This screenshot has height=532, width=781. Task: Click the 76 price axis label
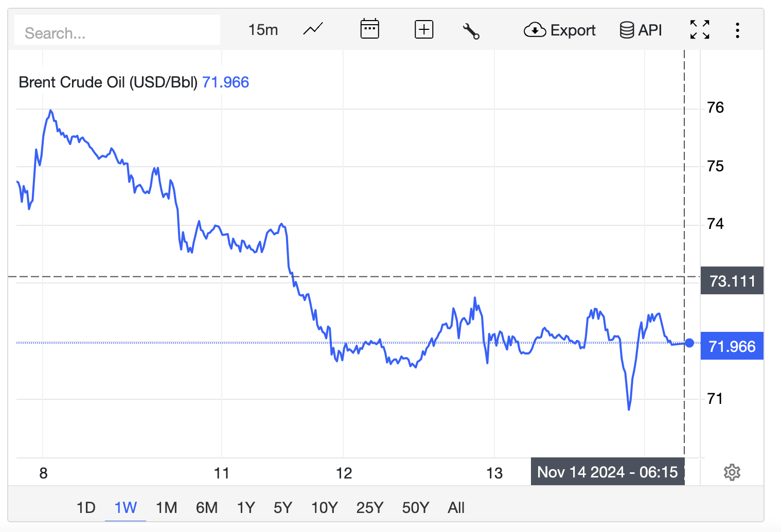click(715, 108)
